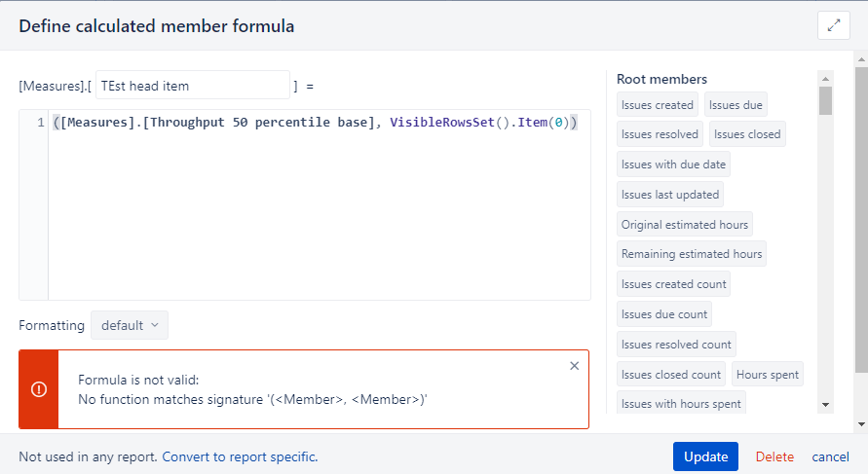This screenshot has width=868, height=474.
Task: Delete the calculated member
Action: (774, 456)
